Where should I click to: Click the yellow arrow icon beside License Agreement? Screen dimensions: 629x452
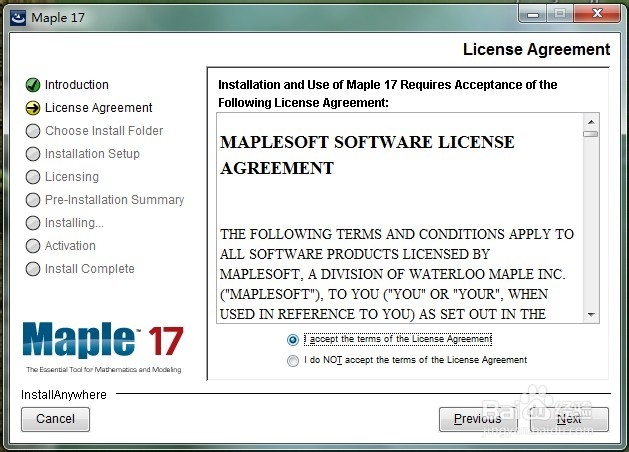pyautogui.click(x=32, y=108)
